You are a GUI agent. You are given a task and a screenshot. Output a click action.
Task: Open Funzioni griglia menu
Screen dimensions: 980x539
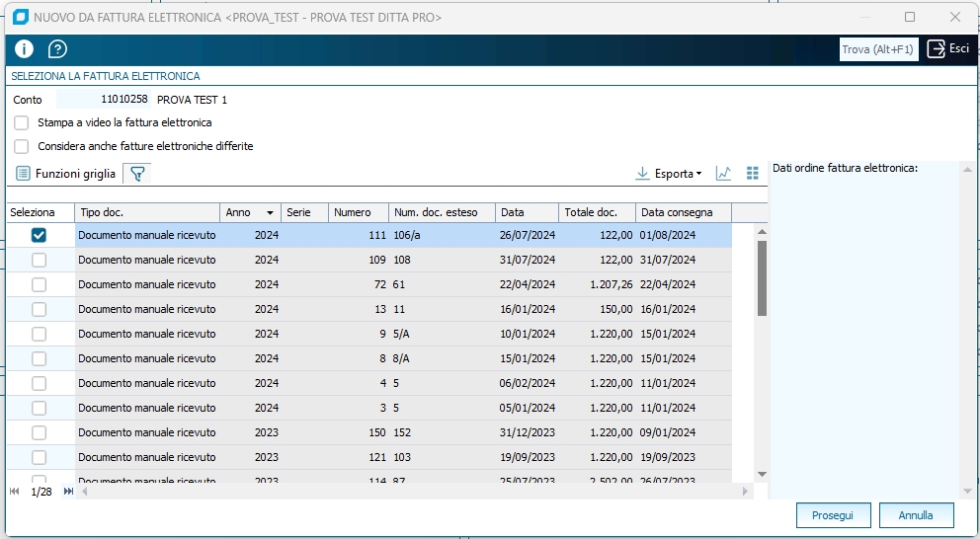[65, 174]
